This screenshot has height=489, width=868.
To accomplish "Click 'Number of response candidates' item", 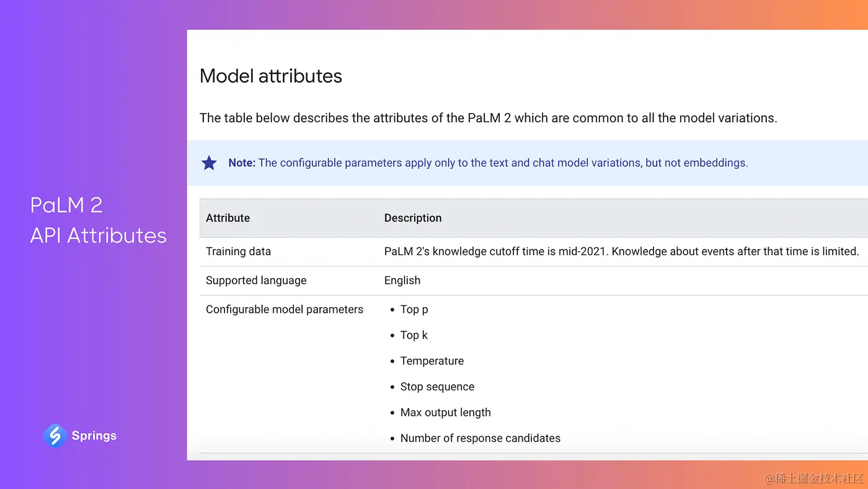I will (x=480, y=438).
